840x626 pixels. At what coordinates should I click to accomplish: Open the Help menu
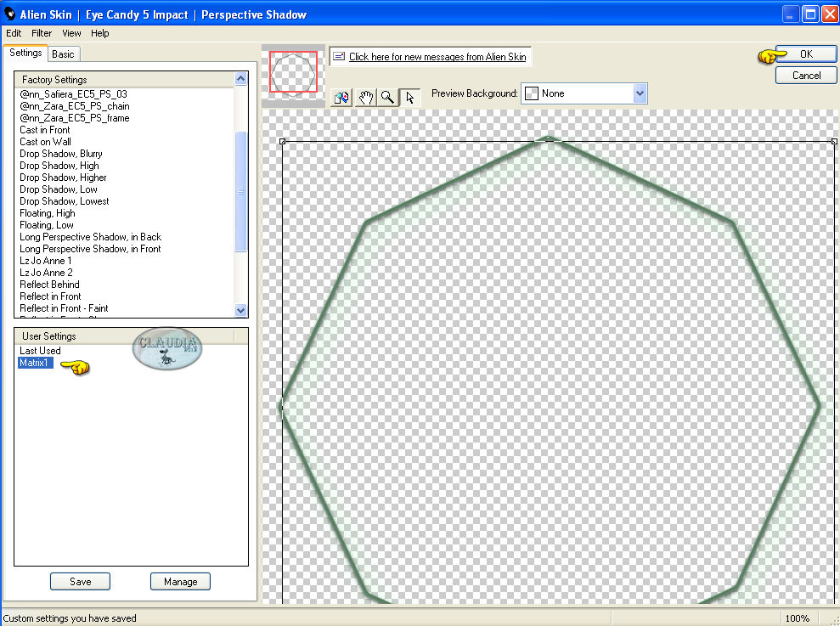[99, 33]
